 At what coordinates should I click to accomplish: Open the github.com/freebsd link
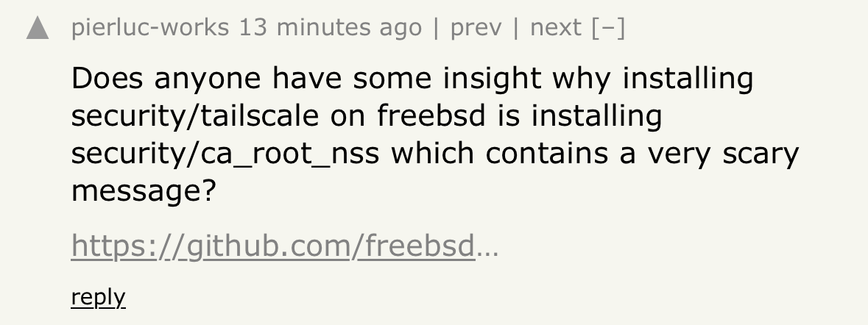pyautogui.click(x=285, y=246)
